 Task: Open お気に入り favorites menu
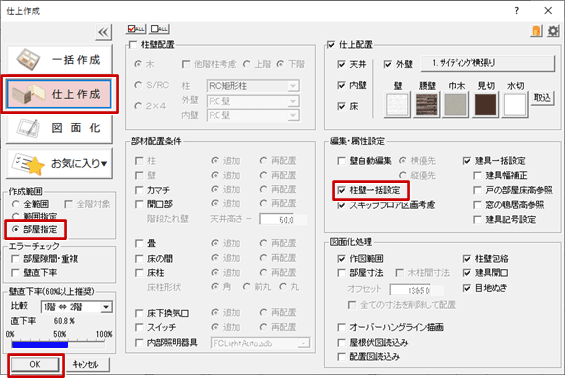(59, 163)
